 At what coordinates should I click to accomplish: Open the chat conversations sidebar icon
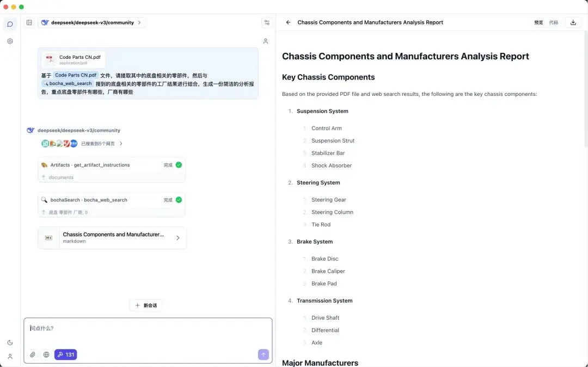10,24
